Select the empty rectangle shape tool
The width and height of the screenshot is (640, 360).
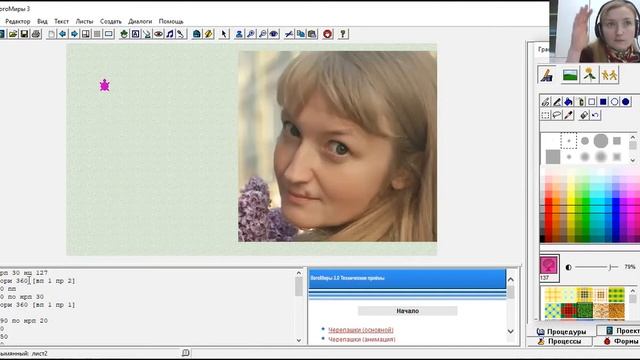coord(591,102)
